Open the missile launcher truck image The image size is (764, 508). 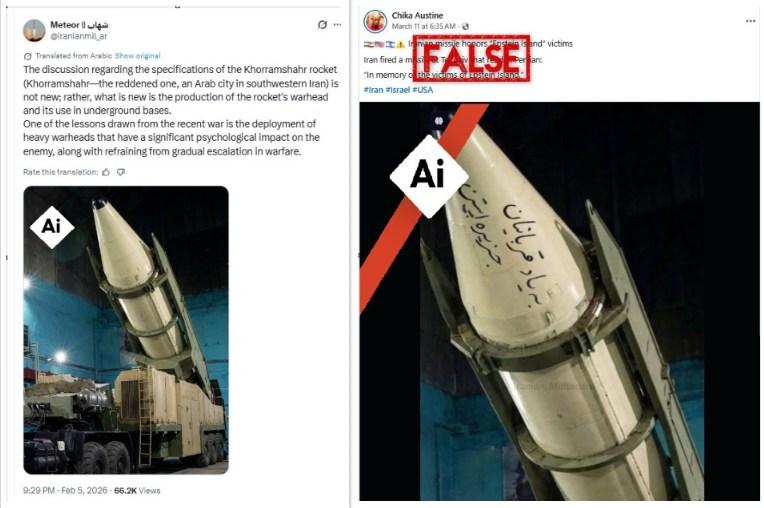pyautogui.click(x=126, y=330)
